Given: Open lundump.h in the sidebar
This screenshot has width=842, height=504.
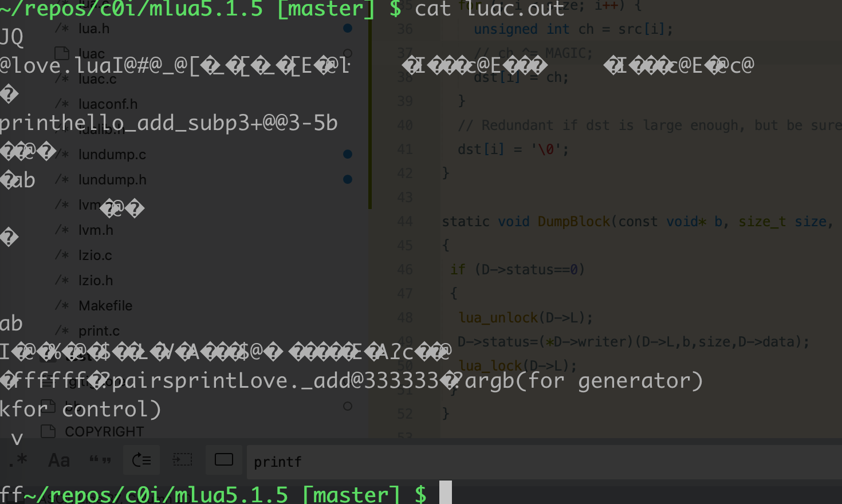Looking at the screenshot, I should coord(112,180).
